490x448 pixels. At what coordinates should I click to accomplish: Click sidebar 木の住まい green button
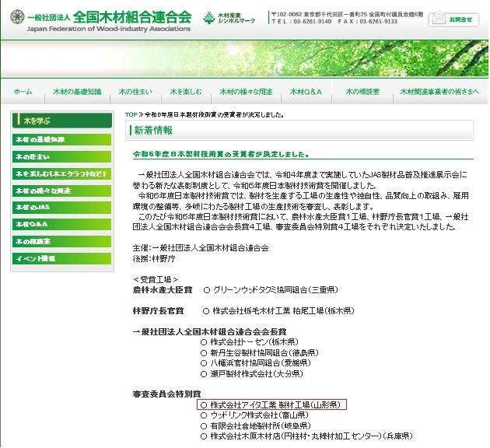pos(61,156)
